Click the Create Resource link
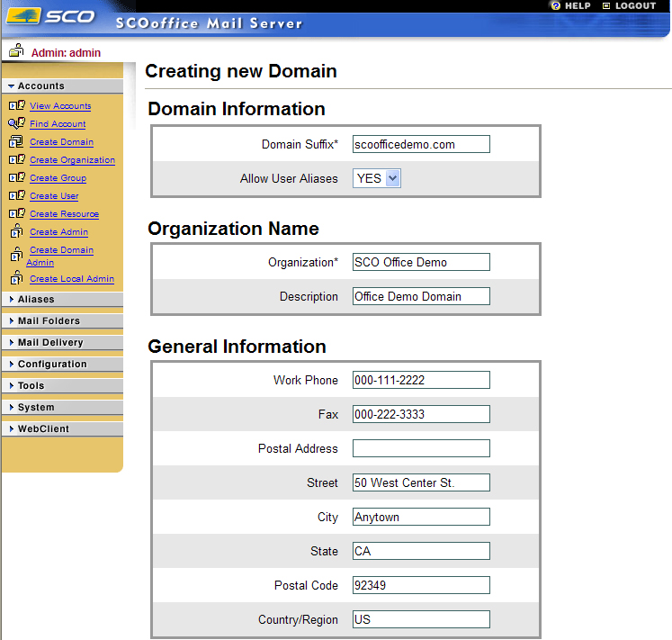Image resolution: width=672 pixels, height=640 pixels. click(x=64, y=214)
